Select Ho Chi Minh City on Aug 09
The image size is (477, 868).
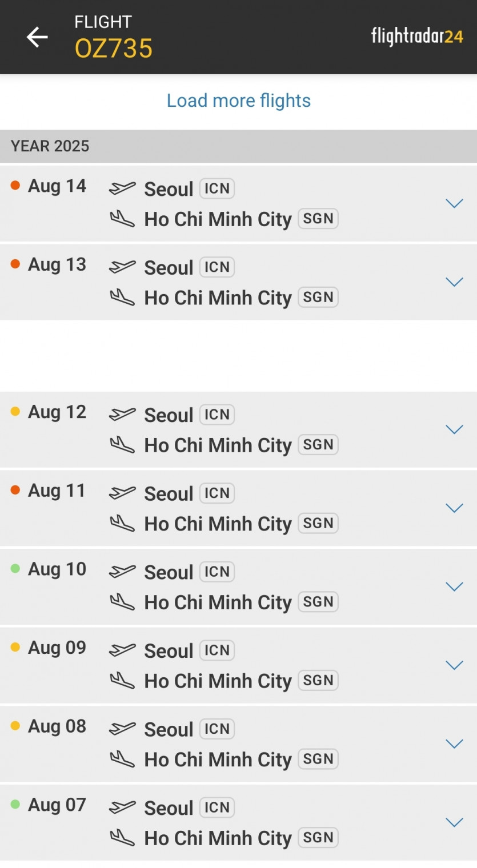click(218, 681)
